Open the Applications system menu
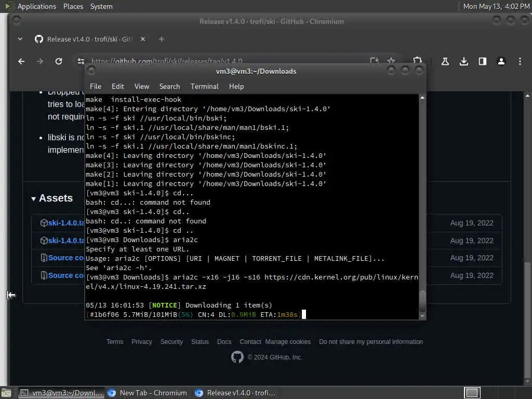The height and width of the screenshot is (399, 532). coord(37,6)
